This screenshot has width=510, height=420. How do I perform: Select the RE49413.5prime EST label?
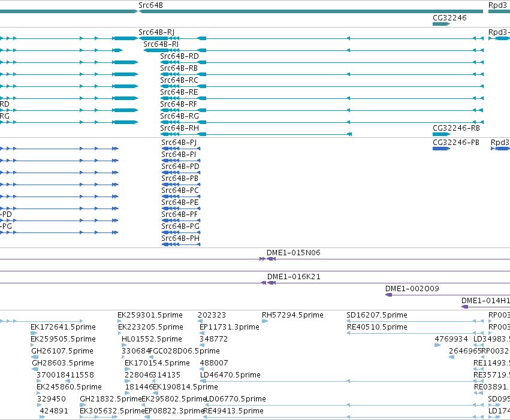coord(234,411)
